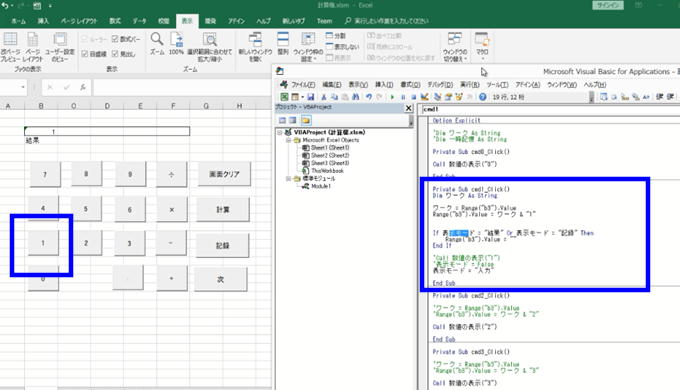Reset zoom to 100% in ribbon
Image resolution: width=680 pixels, height=390 pixels.
[x=176, y=43]
